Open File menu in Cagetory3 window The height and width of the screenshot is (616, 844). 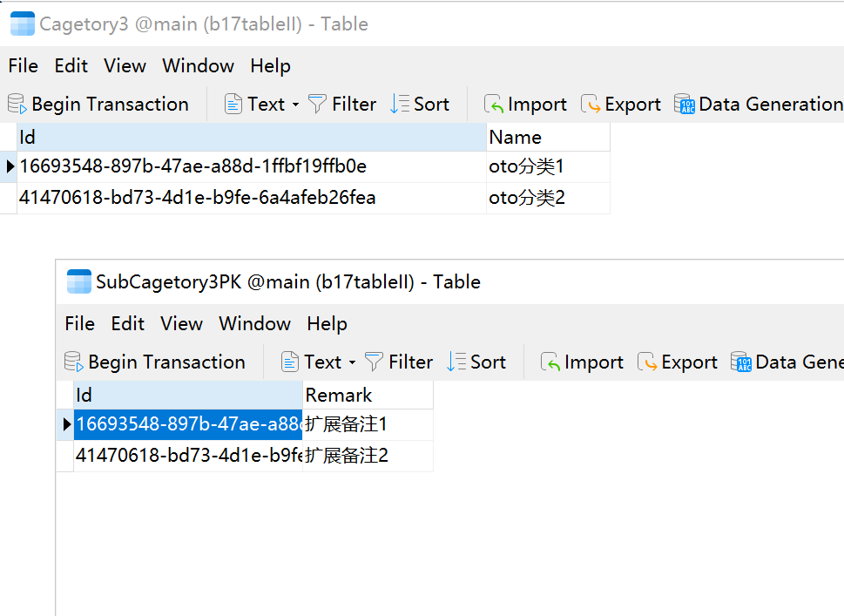24,65
